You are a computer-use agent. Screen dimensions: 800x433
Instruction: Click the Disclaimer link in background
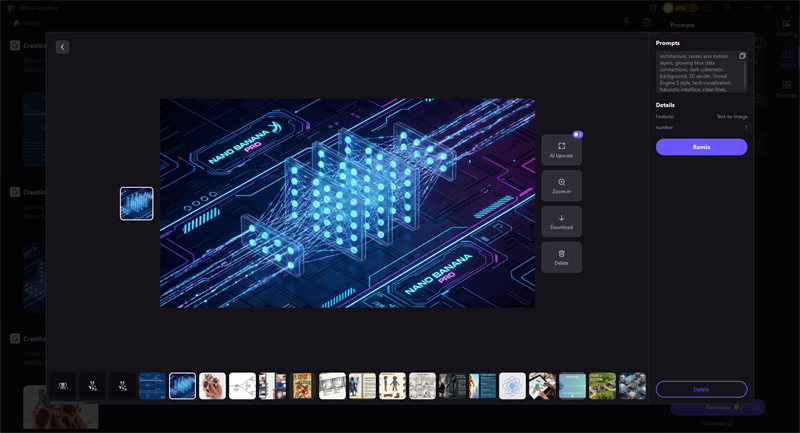pyautogui.click(x=718, y=423)
